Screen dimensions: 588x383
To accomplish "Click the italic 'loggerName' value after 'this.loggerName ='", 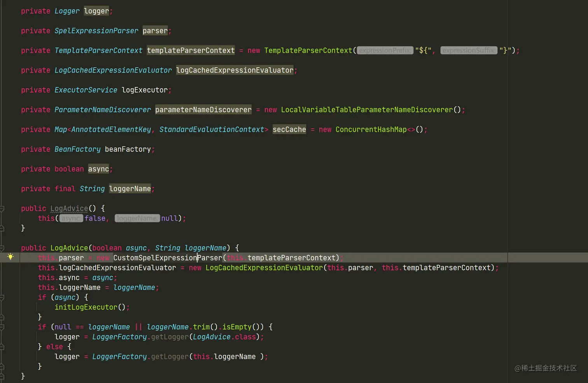I will [x=134, y=288].
